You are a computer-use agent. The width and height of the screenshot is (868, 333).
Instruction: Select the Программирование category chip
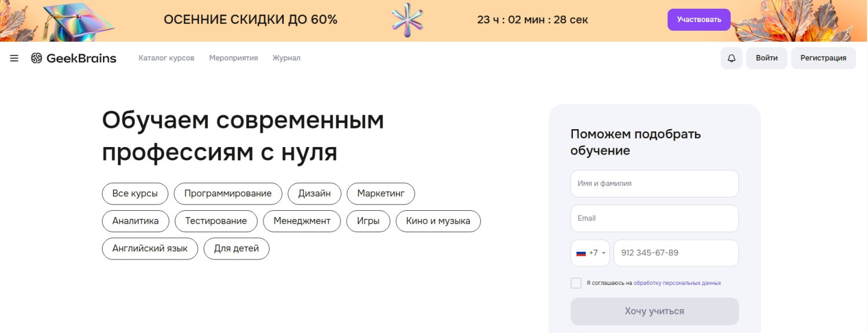click(228, 193)
